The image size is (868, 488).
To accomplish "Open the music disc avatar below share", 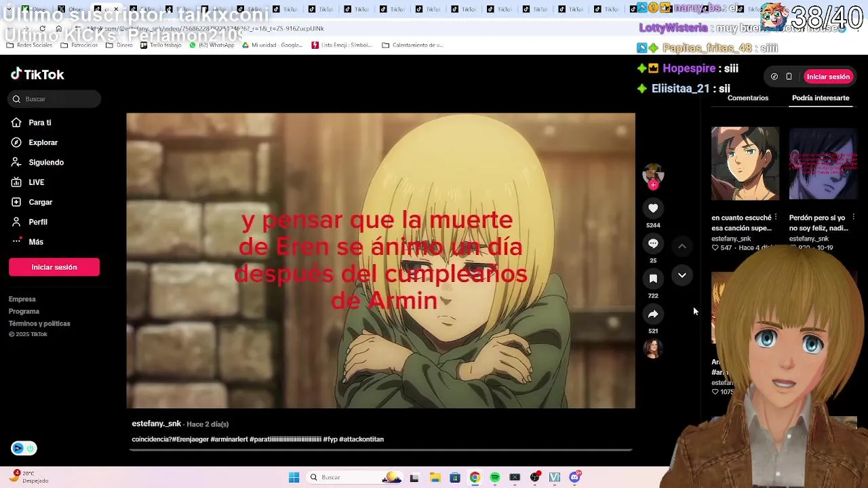I will pyautogui.click(x=653, y=348).
